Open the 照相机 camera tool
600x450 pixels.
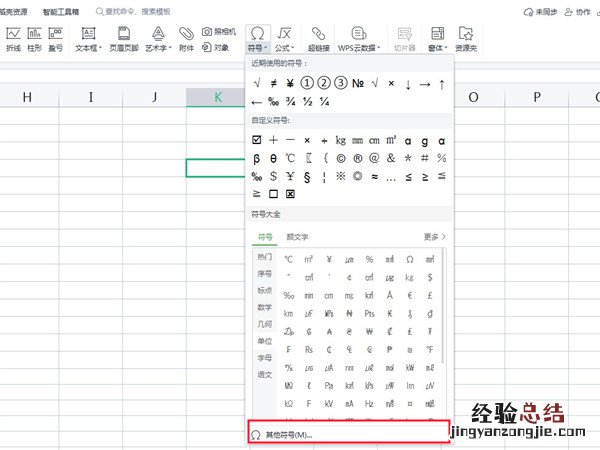click(x=221, y=32)
